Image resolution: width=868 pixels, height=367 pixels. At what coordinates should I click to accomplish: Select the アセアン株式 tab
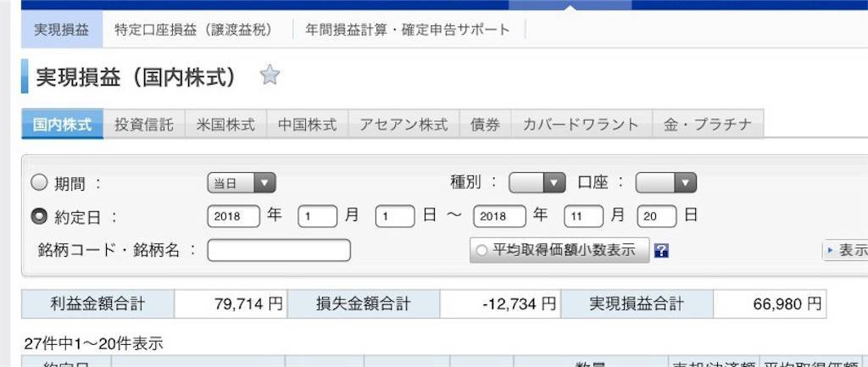403,124
